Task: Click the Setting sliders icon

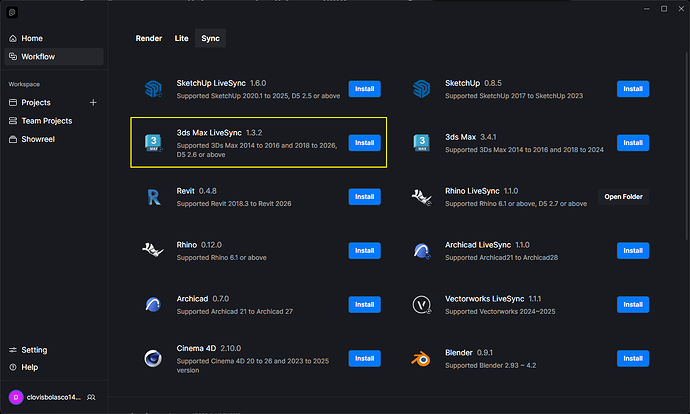Action: pyautogui.click(x=13, y=350)
